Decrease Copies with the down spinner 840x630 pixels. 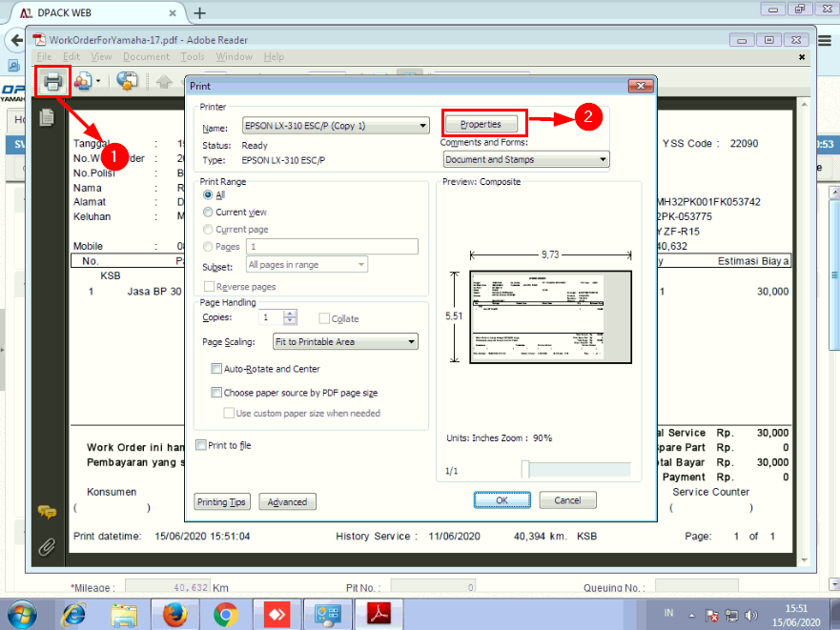pos(290,320)
